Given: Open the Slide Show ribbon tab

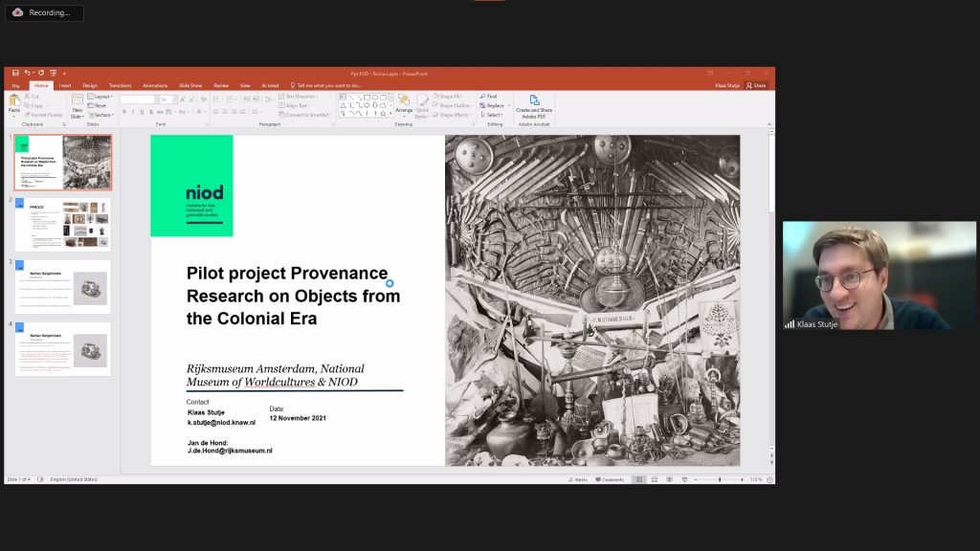Looking at the screenshot, I should 190,85.
